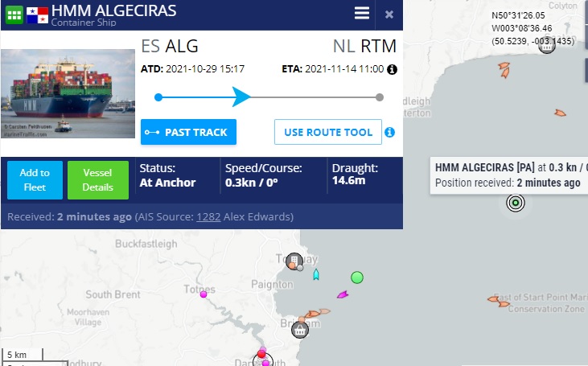Click the USE ROUTE TOOL button

(x=327, y=132)
